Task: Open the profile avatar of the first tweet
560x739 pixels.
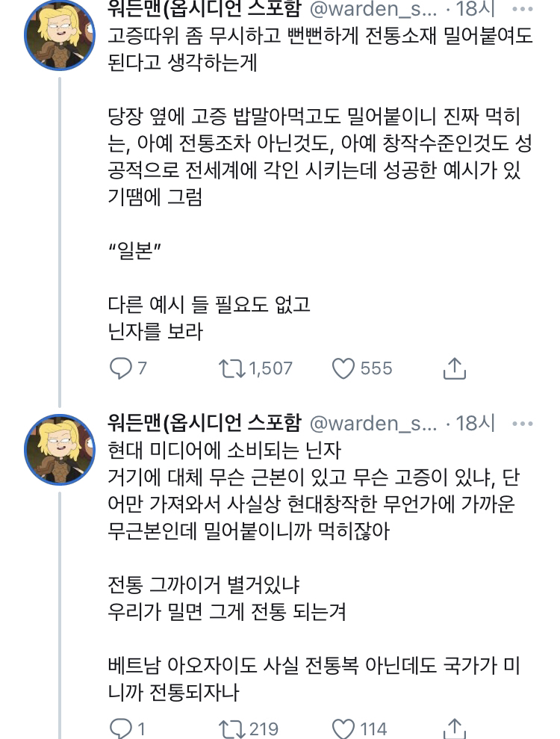Action: (60, 34)
